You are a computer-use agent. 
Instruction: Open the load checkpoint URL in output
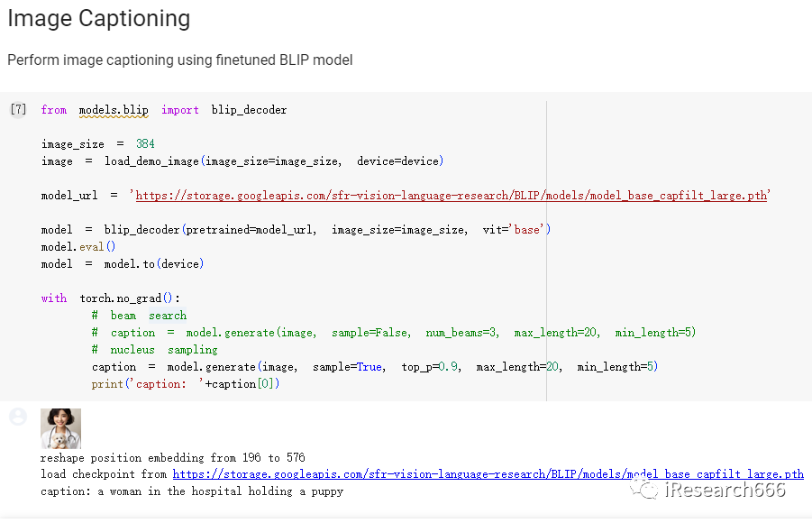488,473
